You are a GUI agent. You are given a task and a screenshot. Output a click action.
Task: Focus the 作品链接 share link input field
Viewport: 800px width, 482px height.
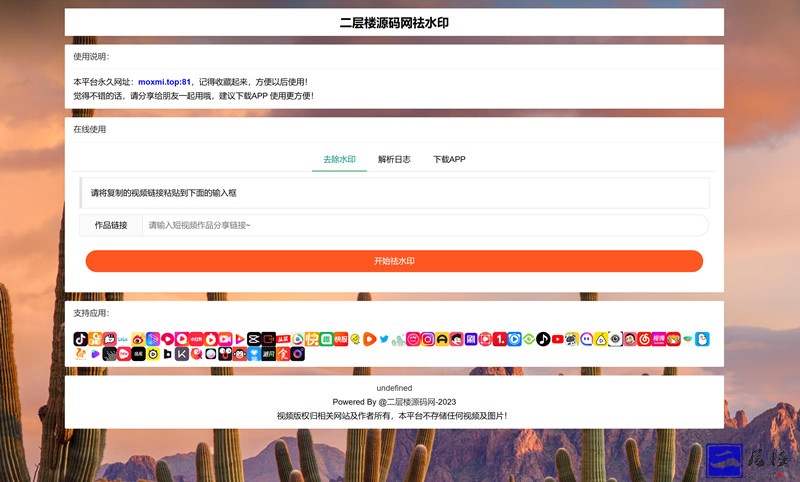tap(424, 226)
